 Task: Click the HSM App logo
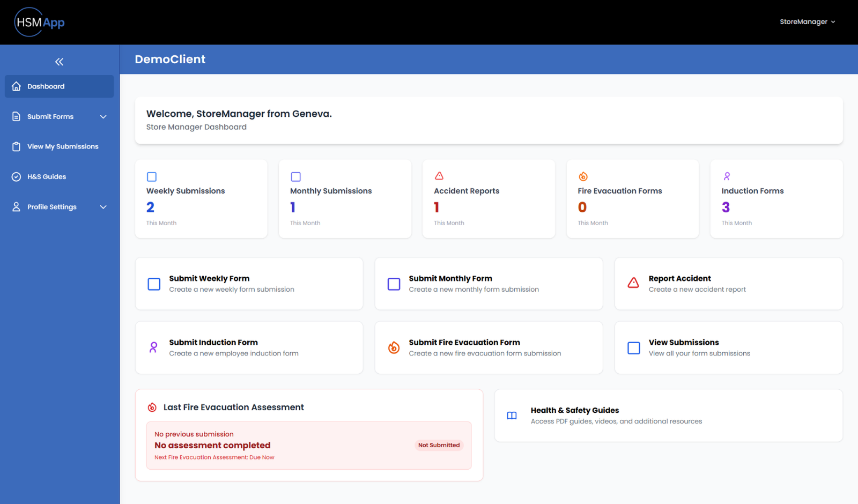pyautogui.click(x=39, y=22)
